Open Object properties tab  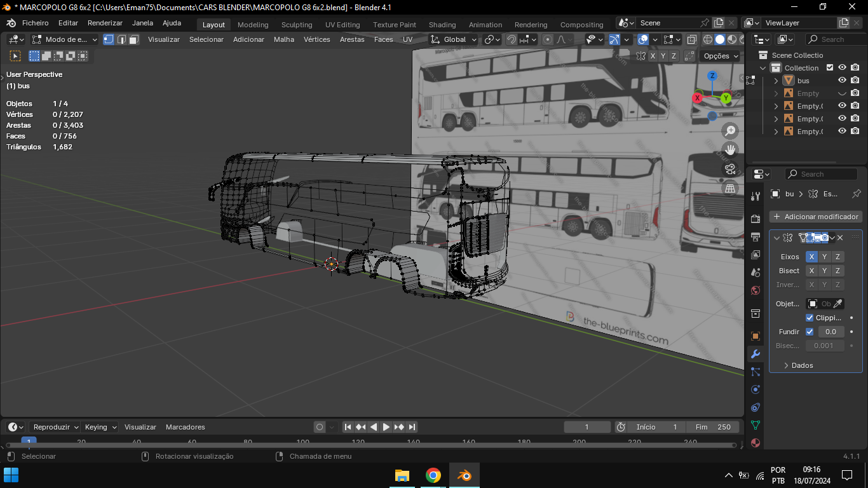tap(756, 336)
